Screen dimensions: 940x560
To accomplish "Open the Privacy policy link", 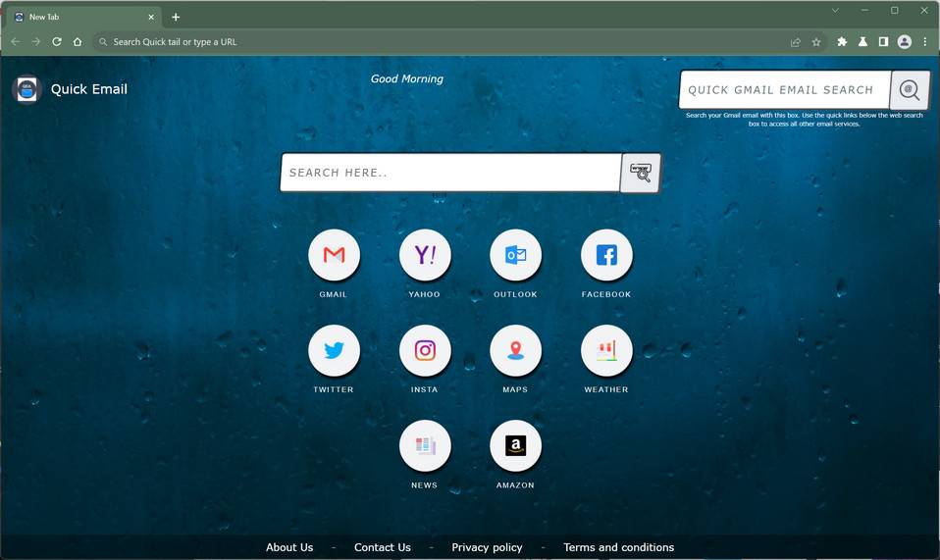I will pos(487,547).
